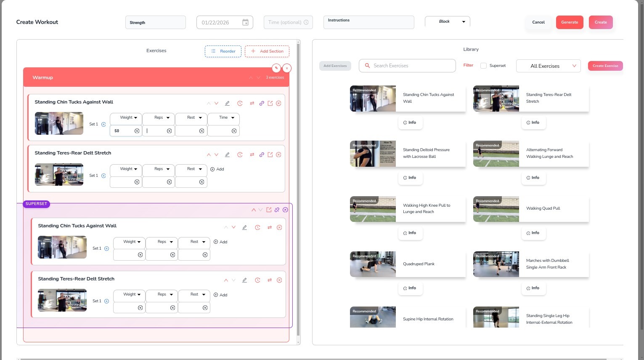Screen dimensions: 644x360
Task: Click the Add Exercises button in Library
Action: click(x=335, y=66)
